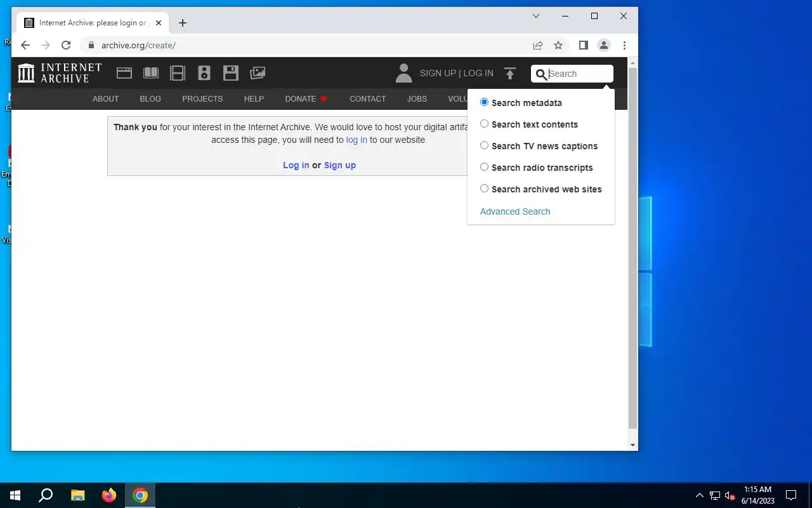Share this page icon in address bar
Viewport: 812px width, 508px height.
click(x=538, y=45)
